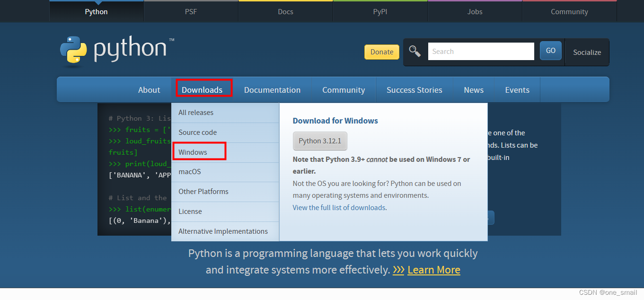The image size is (644, 300).
Task: Open the Community tab in top bar
Action: (x=569, y=11)
